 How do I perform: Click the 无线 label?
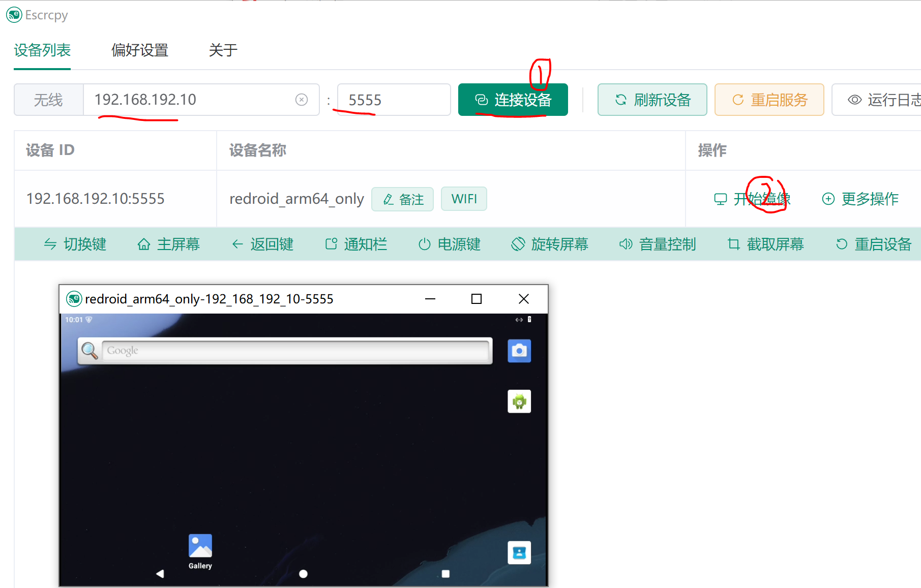(48, 100)
